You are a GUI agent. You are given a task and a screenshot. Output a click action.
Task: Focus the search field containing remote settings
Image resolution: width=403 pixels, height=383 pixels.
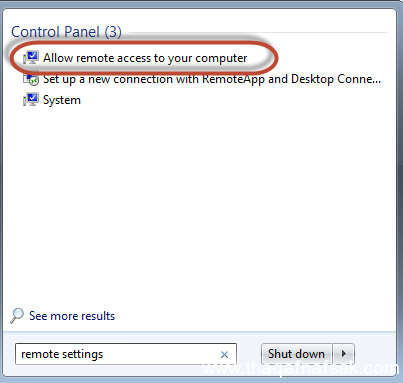126,354
